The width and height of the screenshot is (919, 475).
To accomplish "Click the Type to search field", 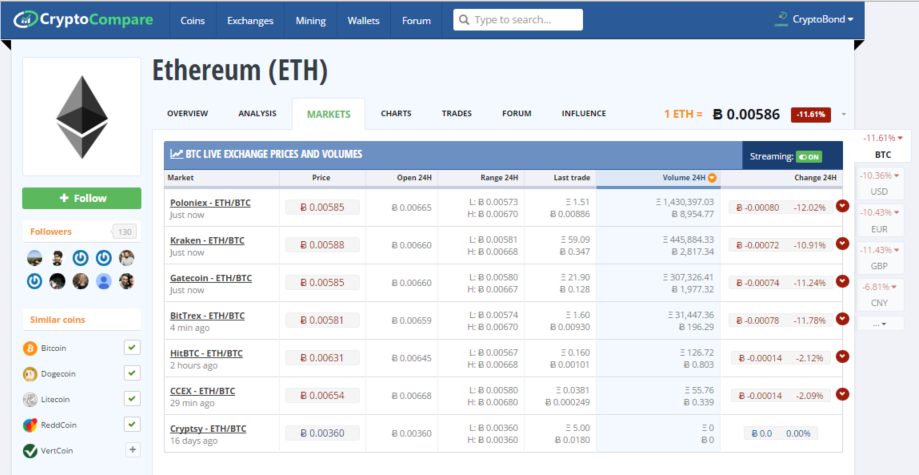I will click(x=518, y=20).
